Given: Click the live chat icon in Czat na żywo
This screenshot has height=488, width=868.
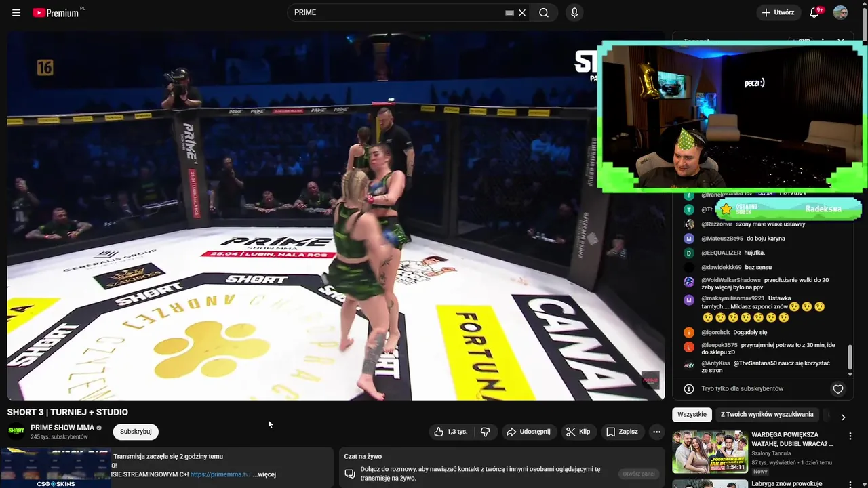Looking at the screenshot, I should point(350,474).
